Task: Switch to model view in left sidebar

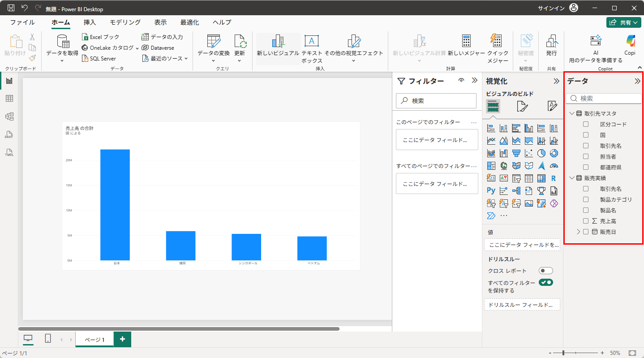Action: pyautogui.click(x=9, y=116)
